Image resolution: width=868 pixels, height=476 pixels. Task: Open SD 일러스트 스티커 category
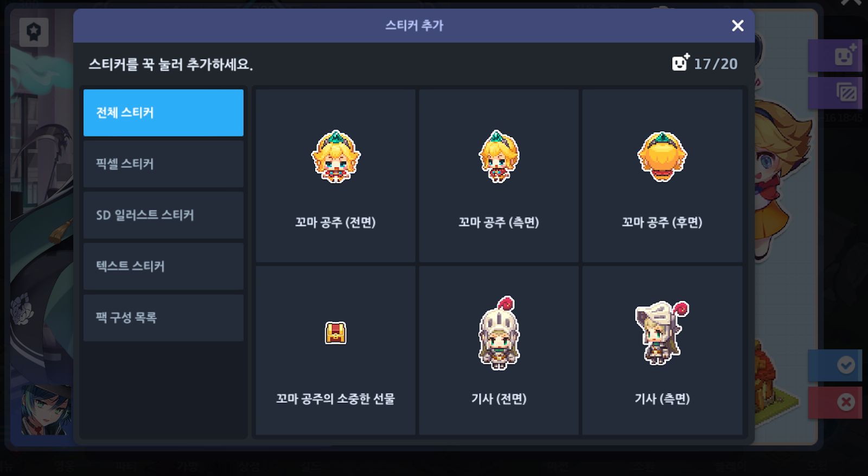[163, 215]
